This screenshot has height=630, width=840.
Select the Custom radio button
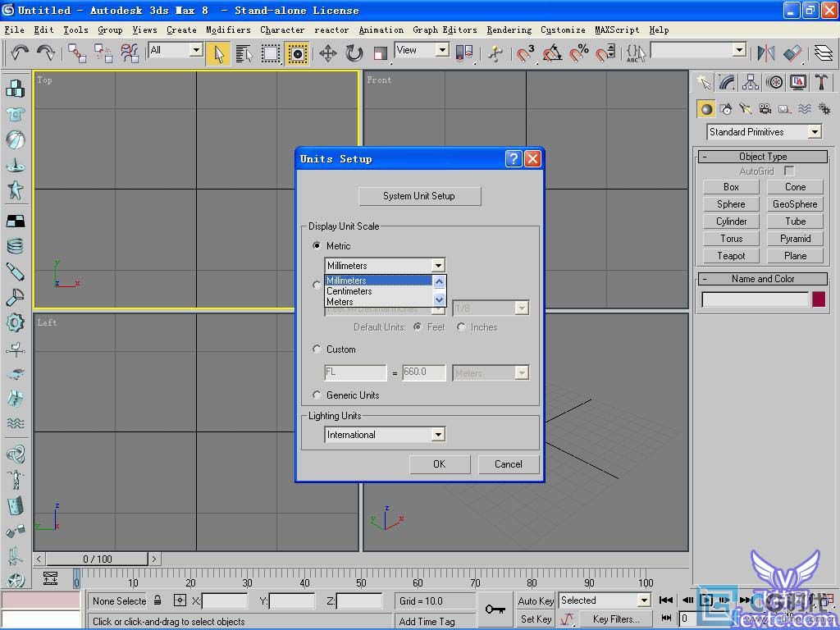[x=317, y=349]
